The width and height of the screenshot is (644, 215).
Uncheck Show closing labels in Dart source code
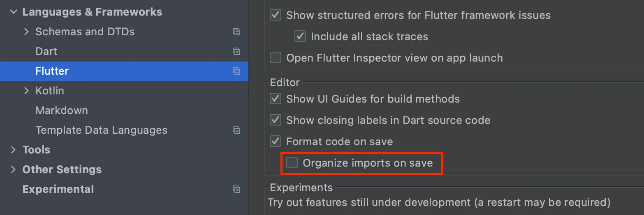[276, 120]
